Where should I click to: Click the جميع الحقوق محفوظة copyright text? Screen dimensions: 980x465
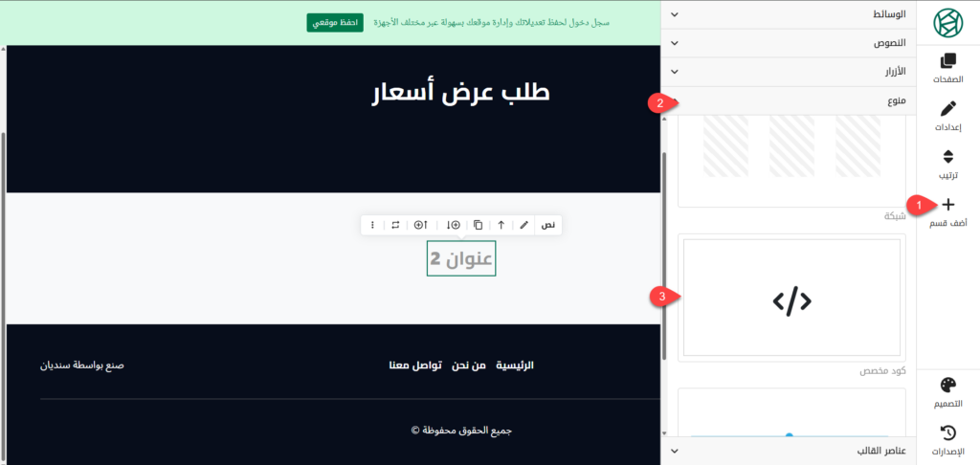(x=461, y=431)
